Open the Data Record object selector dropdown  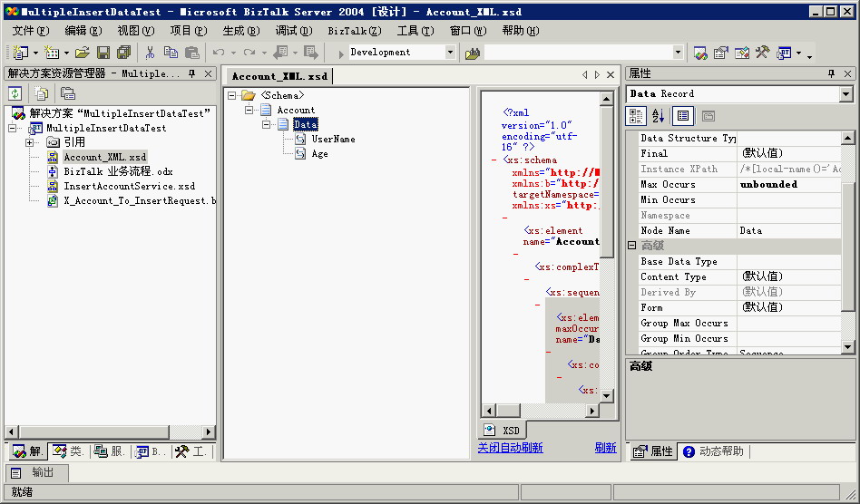(845, 94)
